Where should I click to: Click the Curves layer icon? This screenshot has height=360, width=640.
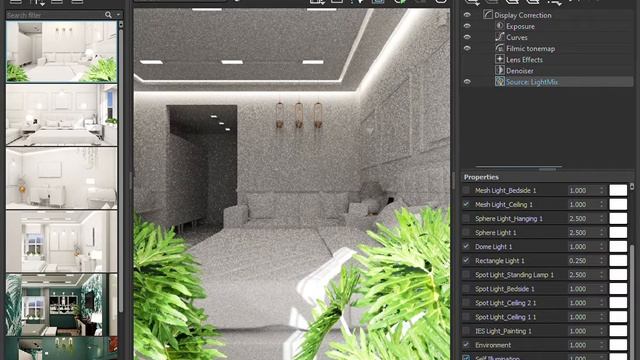500,37
